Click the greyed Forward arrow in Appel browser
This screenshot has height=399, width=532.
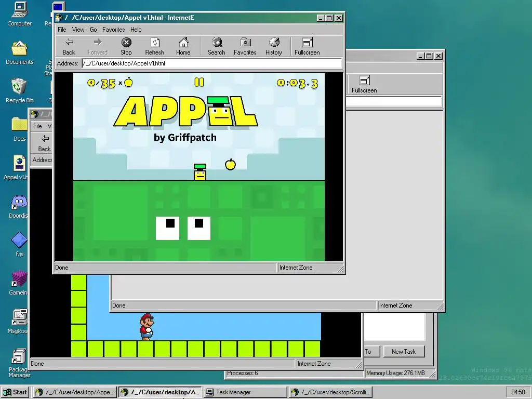98,46
